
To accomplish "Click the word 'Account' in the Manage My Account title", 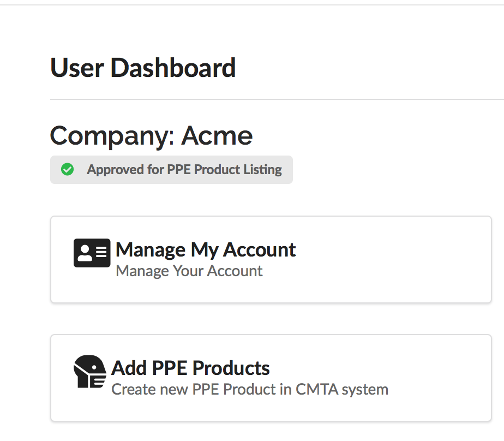I will [260, 250].
